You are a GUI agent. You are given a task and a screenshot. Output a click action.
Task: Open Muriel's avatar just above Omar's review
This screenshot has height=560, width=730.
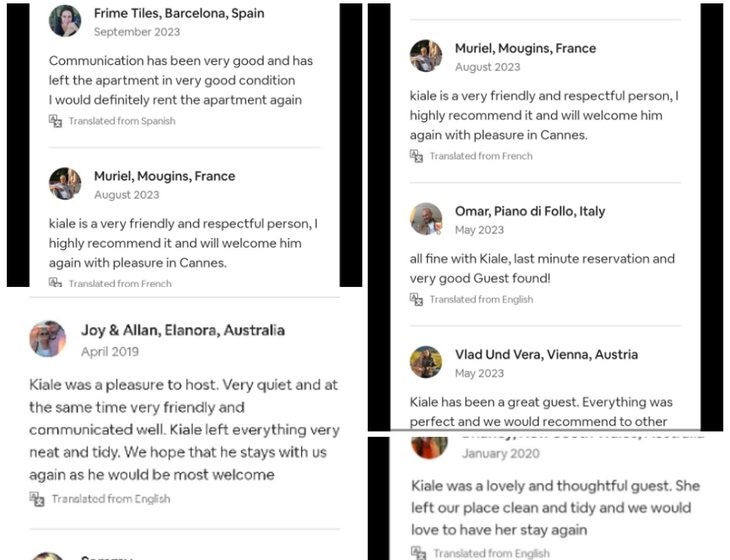[x=426, y=56]
